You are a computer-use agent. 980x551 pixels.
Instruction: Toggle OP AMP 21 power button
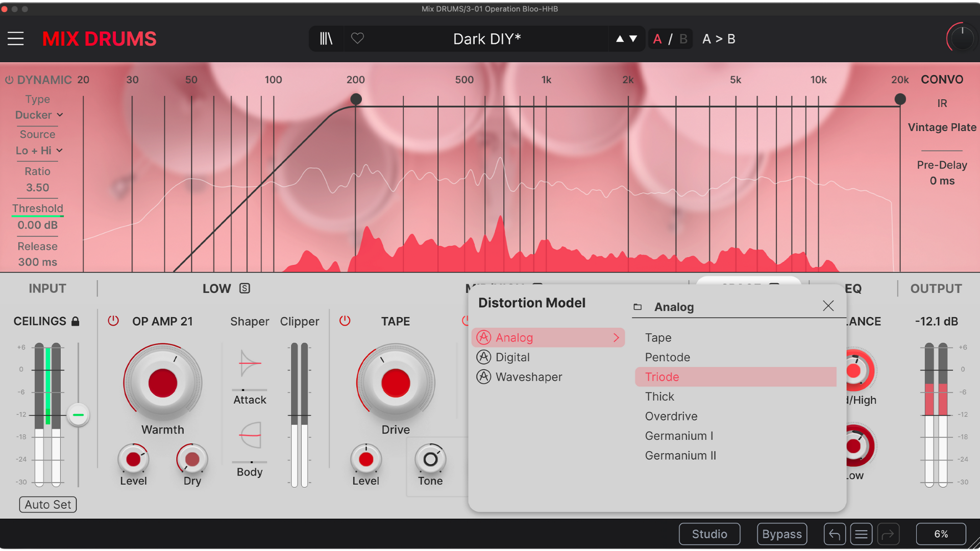pos(113,321)
